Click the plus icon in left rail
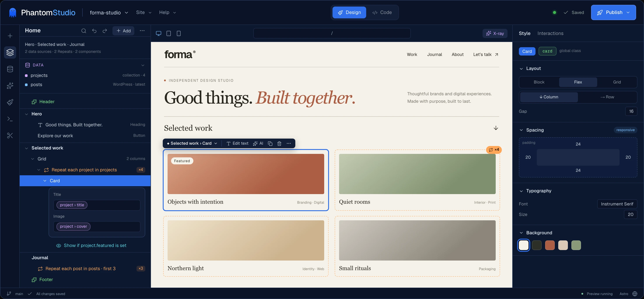 point(10,36)
